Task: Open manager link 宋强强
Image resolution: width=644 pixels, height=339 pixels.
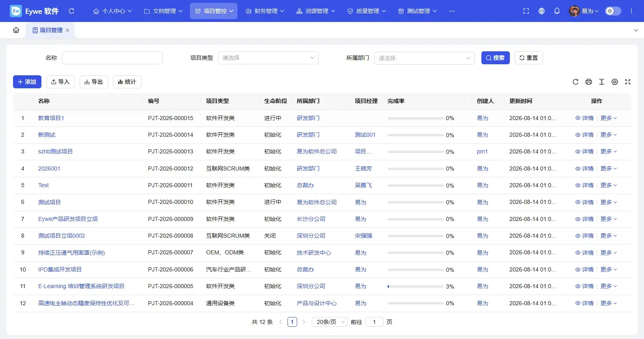Action: (x=363, y=236)
